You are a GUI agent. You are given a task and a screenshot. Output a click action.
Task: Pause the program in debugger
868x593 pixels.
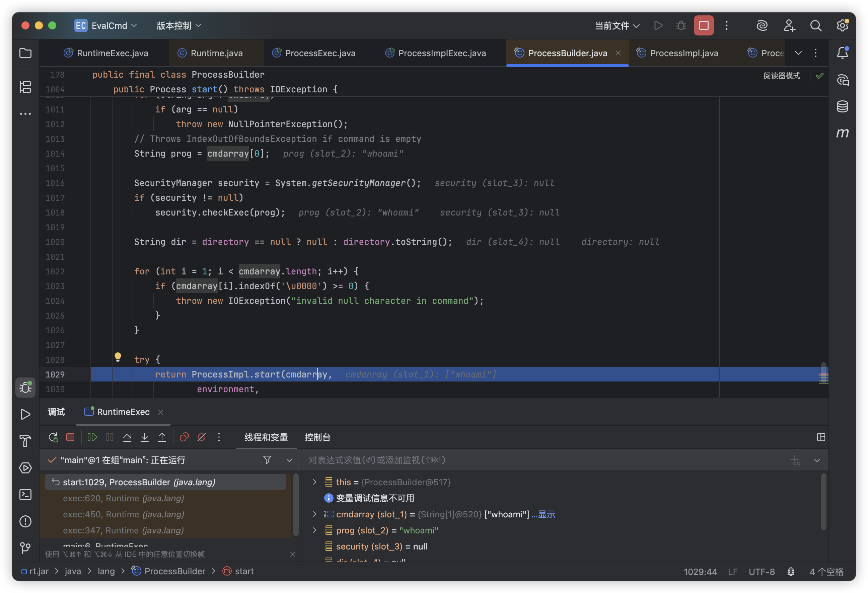110,437
